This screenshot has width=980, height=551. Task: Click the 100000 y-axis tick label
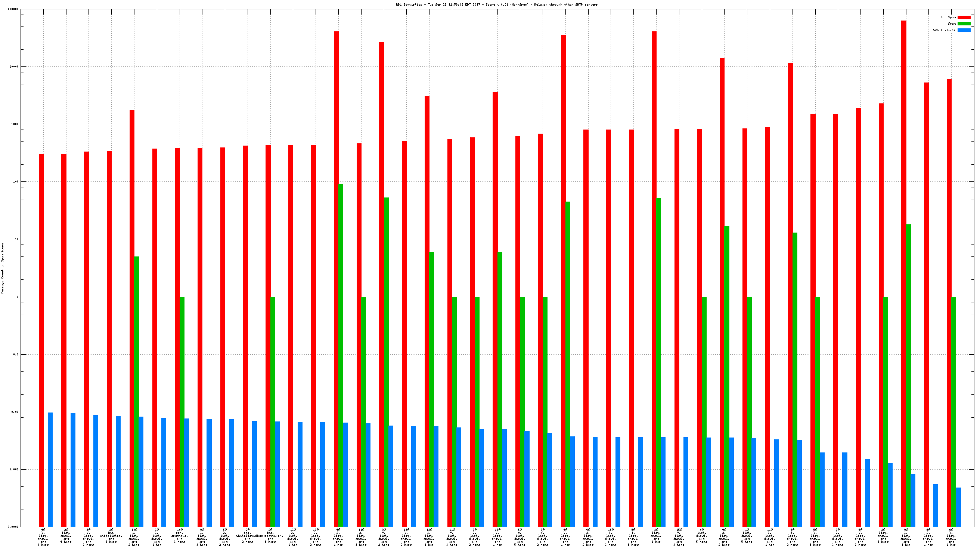pos(13,9)
